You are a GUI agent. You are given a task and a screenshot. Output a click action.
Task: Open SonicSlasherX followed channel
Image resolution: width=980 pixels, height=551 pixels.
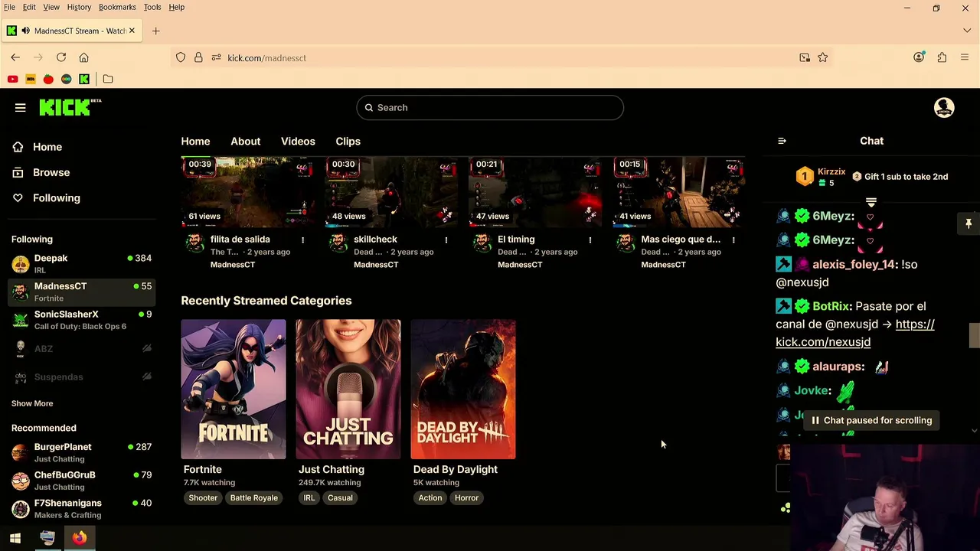[83, 320]
